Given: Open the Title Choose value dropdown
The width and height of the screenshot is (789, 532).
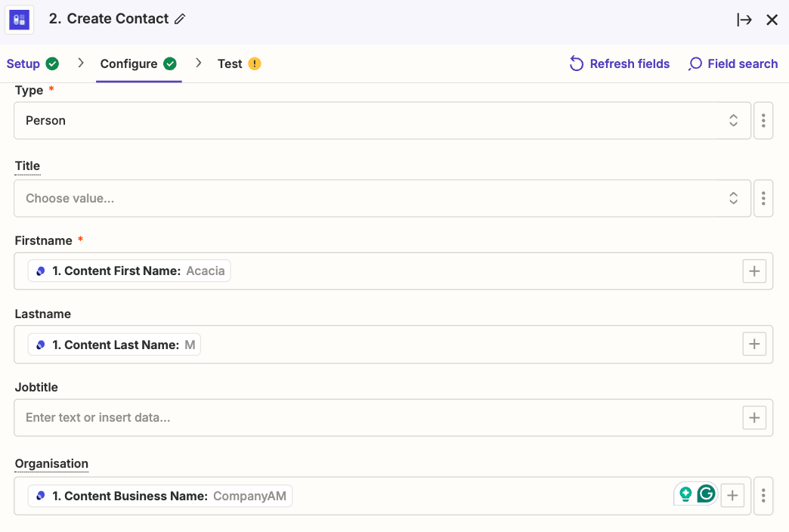Looking at the screenshot, I should pyautogui.click(x=382, y=198).
